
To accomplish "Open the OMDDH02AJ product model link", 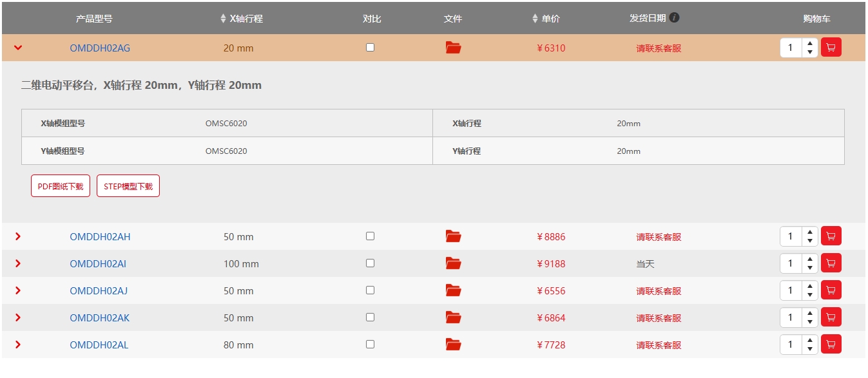I will click(x=99, y=290).
